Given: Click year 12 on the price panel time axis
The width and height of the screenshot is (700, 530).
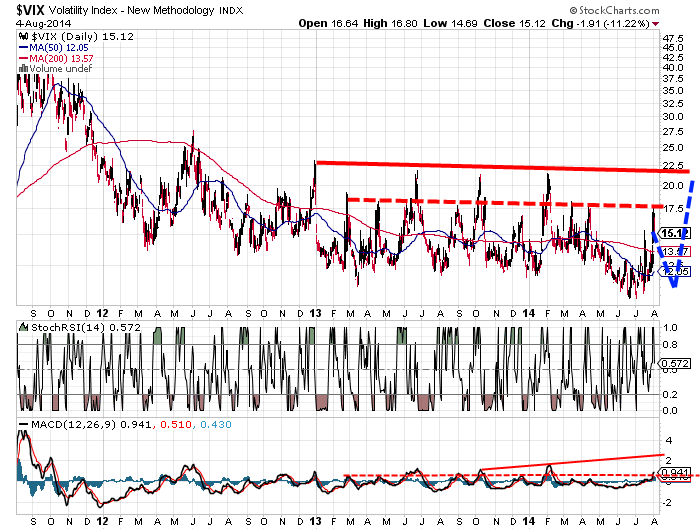Looking at the screenshot, I should pos(102,313).
